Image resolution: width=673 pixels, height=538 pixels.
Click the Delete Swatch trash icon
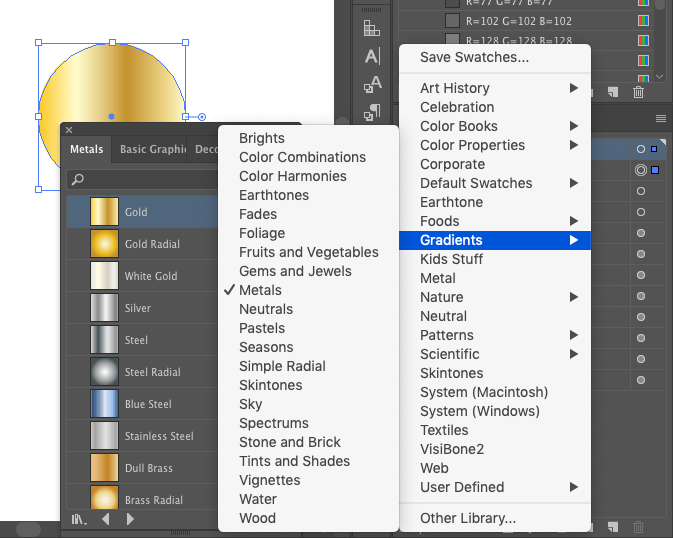click(638, 92)
